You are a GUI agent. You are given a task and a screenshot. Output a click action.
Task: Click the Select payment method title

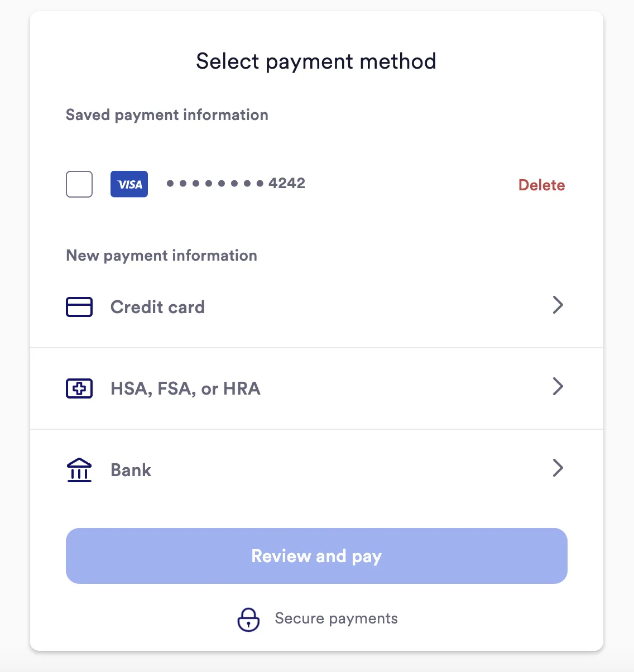(316, 61)
